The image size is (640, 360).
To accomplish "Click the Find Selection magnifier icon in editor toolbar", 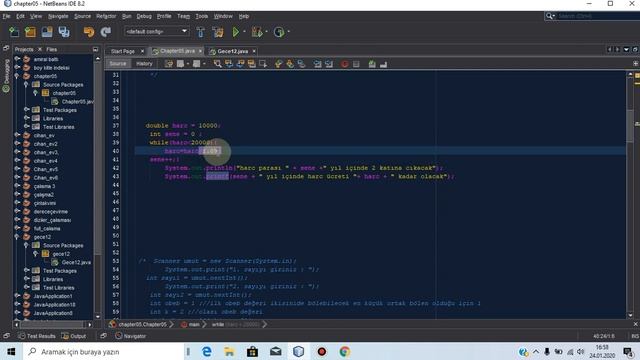I will coord(218,64).
